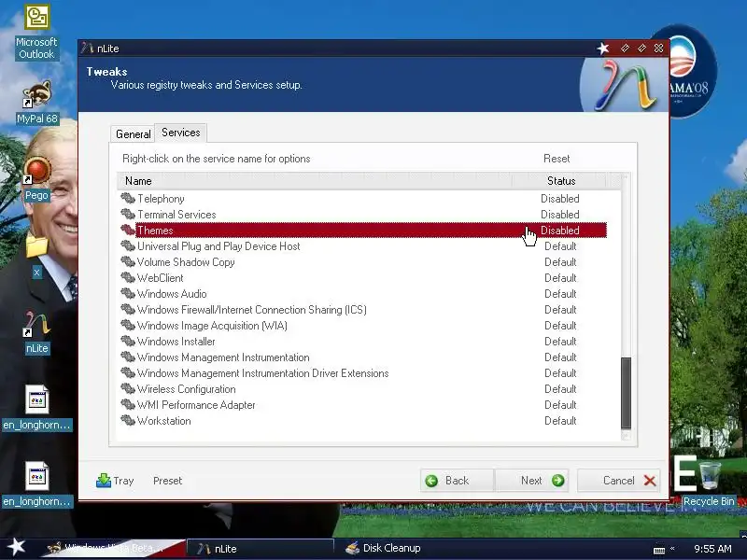Viewport: 747px width, 560px height.
Task: Open the Recycle Bin
Action: coord(709,483)
